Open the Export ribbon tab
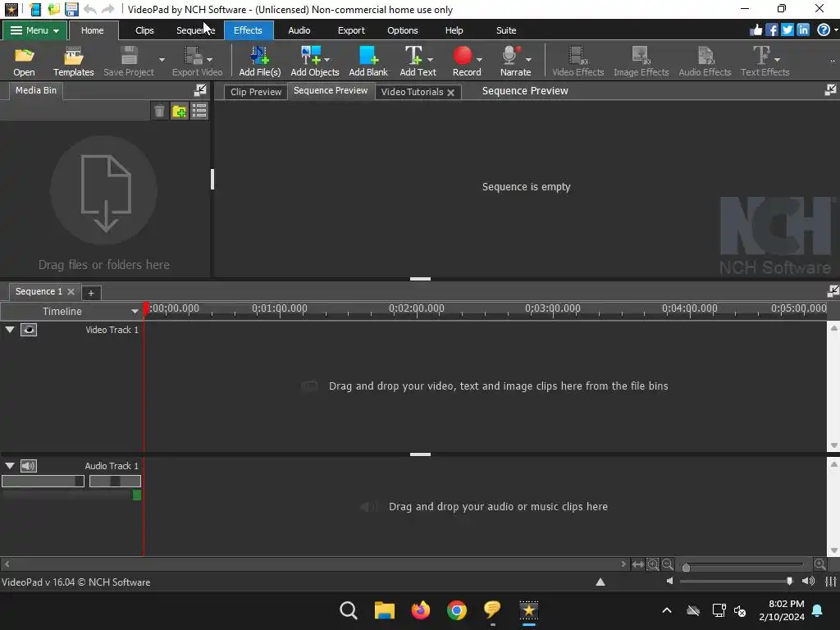The height and width of the screenshot is (630, 840). click(x=351, y=30)
